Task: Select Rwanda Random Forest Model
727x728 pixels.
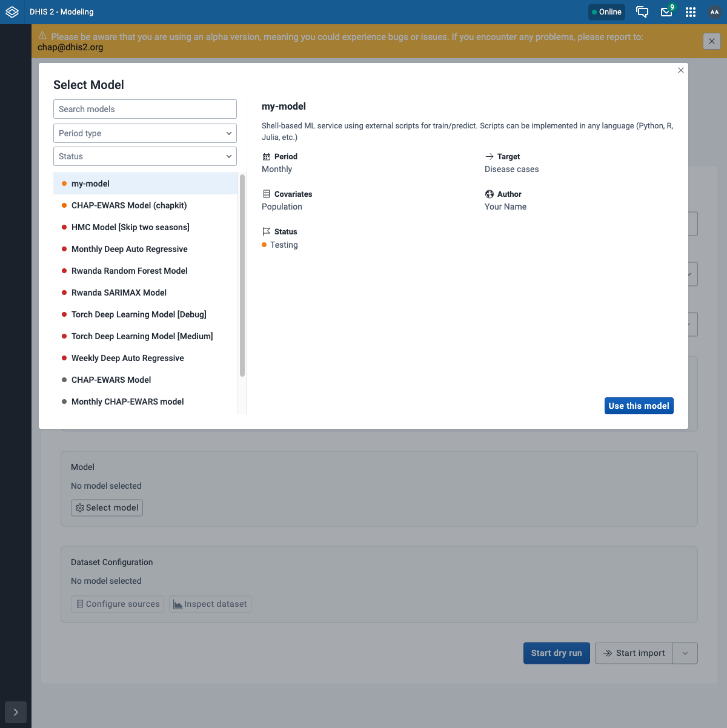Action: coord(145,271)
